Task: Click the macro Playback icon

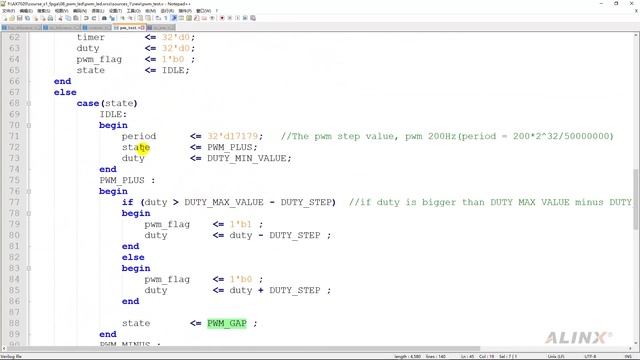Action: [x=238, y=18]
